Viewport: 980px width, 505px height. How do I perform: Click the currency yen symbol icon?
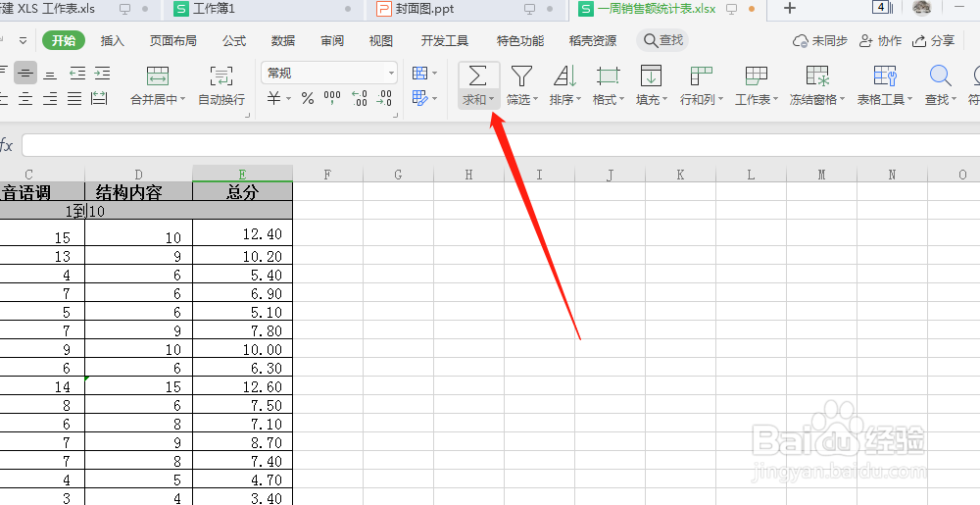click(x=273, y=98)
